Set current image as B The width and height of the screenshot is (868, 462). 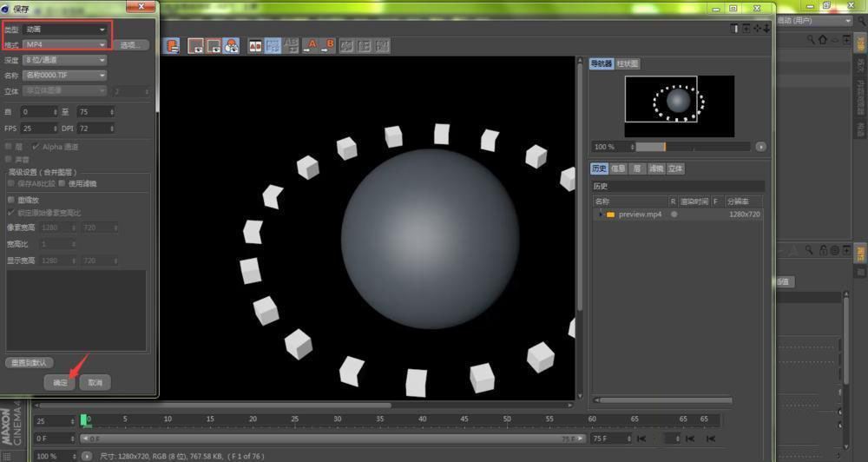pos(327,45)
